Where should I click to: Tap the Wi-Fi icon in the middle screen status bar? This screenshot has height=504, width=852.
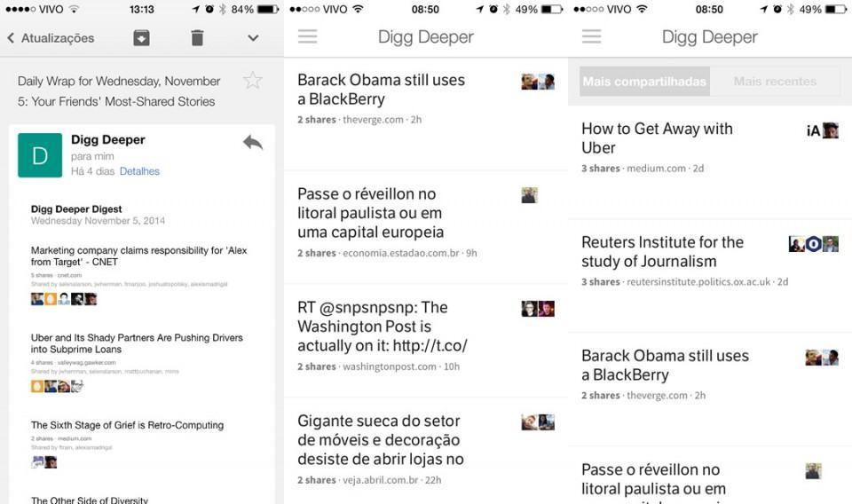358,9
